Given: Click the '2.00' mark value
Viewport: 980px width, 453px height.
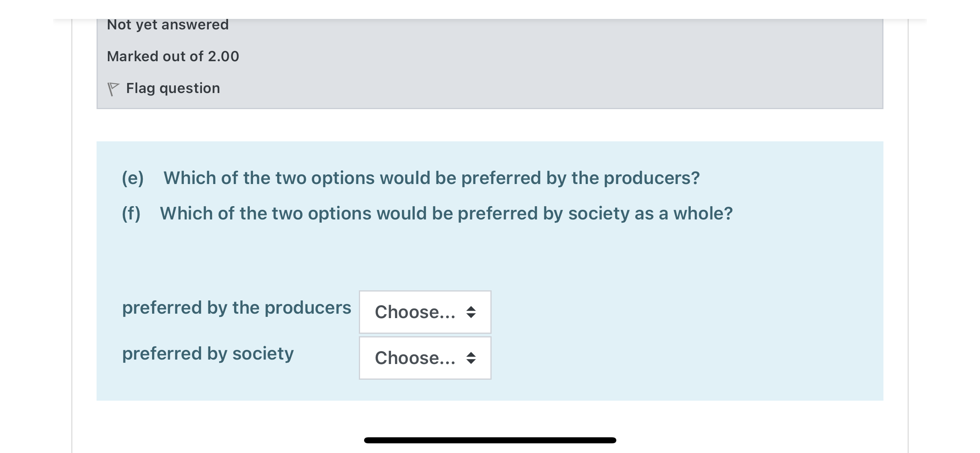Looking at the screenshot, I should (223, 56).
